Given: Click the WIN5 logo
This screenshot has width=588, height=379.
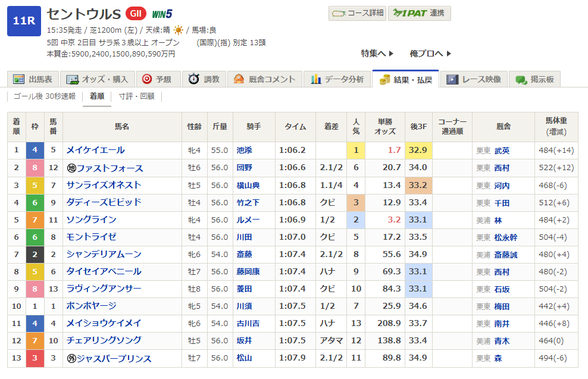Looking at the screenshot, I should click(x=162, y=14).
